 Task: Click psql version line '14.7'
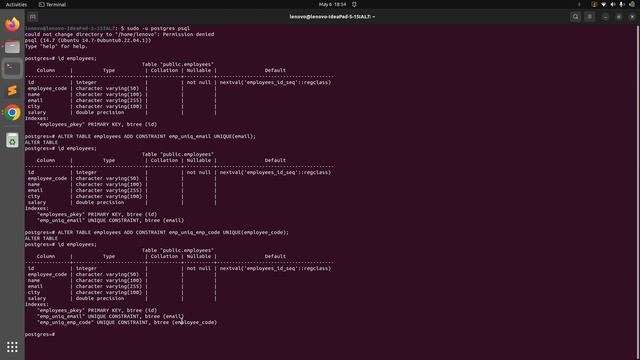[x=88, y=40]
